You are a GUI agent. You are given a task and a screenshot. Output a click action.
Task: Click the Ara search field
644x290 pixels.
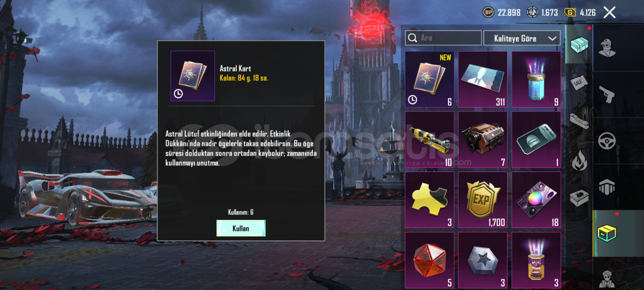point(443,38)
